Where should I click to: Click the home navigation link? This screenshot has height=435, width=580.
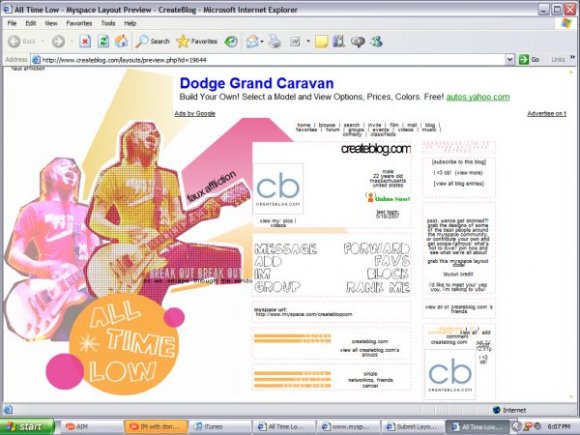tap(304, 125)
